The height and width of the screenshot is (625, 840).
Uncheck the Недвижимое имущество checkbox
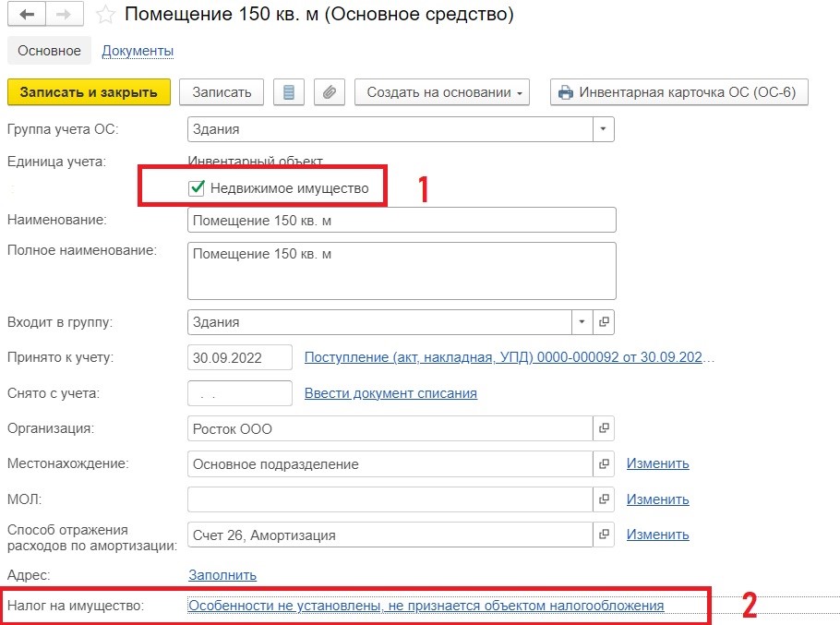[197, 188]
